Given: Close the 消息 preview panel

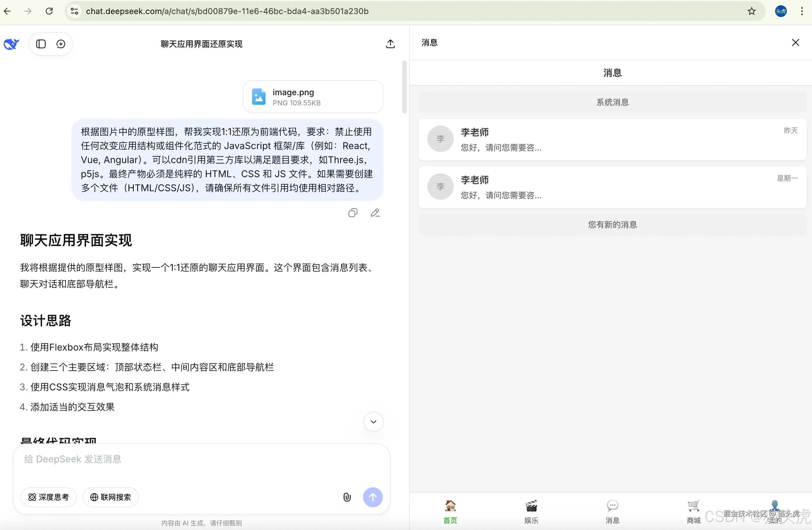Looking at the screenshot, I should click(796, 42).
